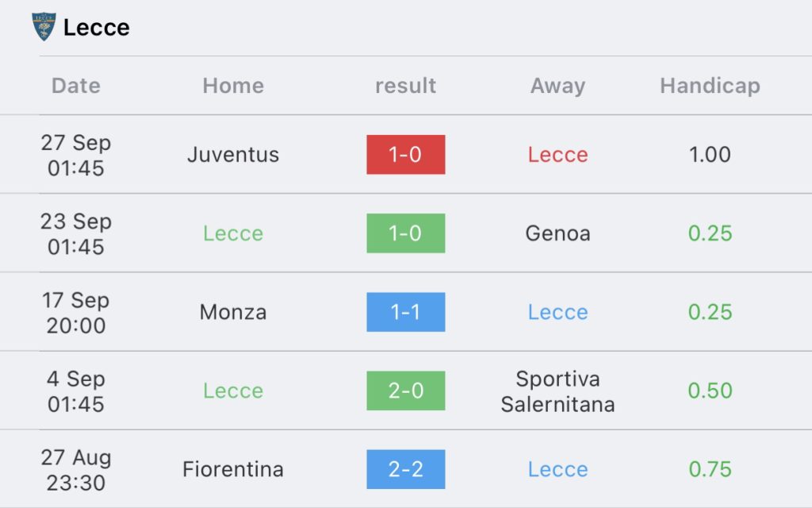Image resolution: width=812 pixels, height=508 pixels.
Task: Click the Handicap column header
Action: pos(710,86)
